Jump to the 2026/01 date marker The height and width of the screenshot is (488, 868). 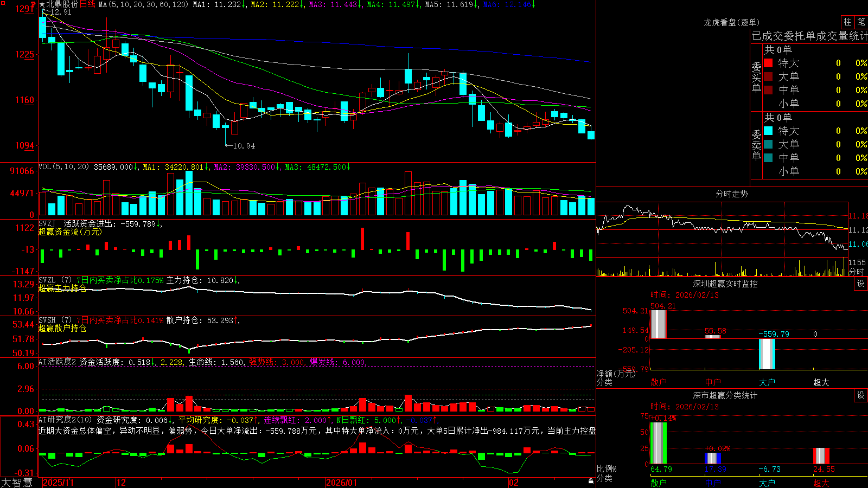pyautogui.click(x=341, y=483)
